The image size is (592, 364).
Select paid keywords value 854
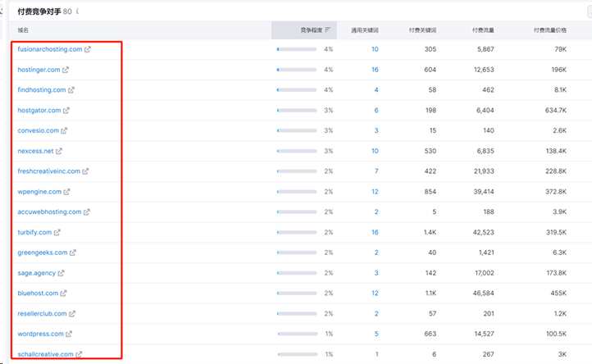[x=430, y=192]
